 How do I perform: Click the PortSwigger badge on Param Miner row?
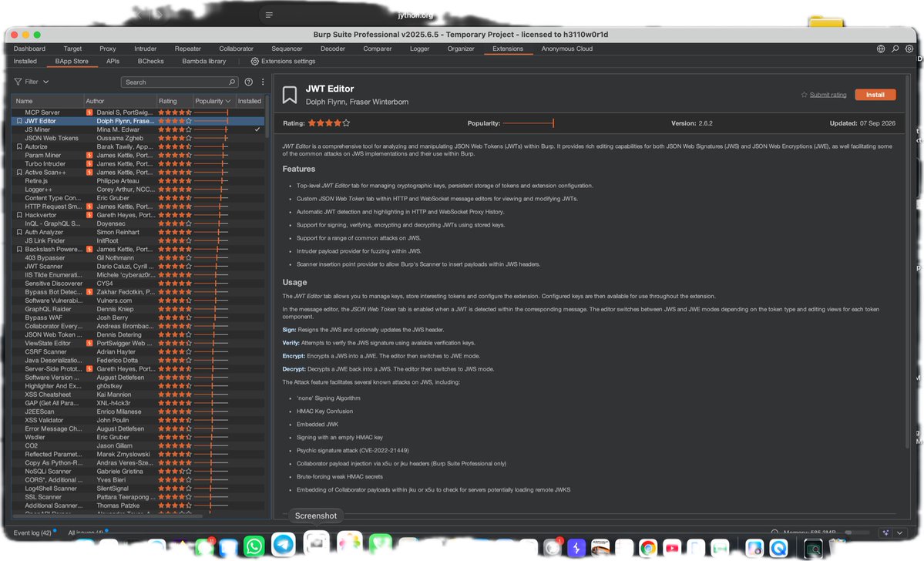click(89, 155)
